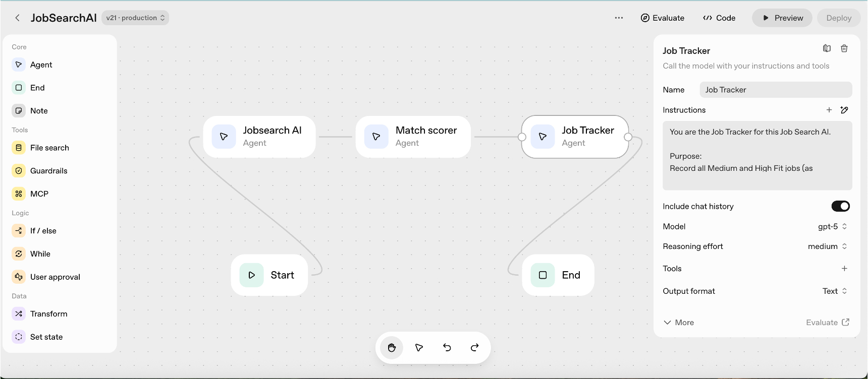Open the Output format Text dropdown

[x=835, y=291]
